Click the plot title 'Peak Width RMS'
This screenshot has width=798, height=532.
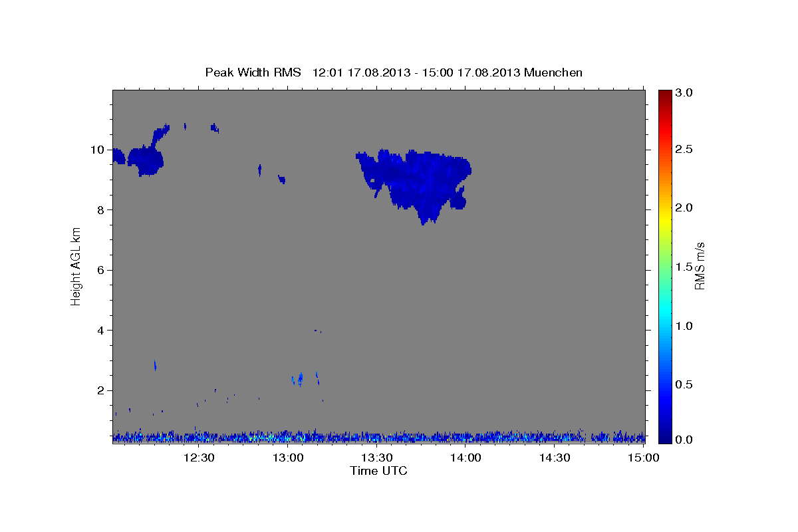click(253, 72)
